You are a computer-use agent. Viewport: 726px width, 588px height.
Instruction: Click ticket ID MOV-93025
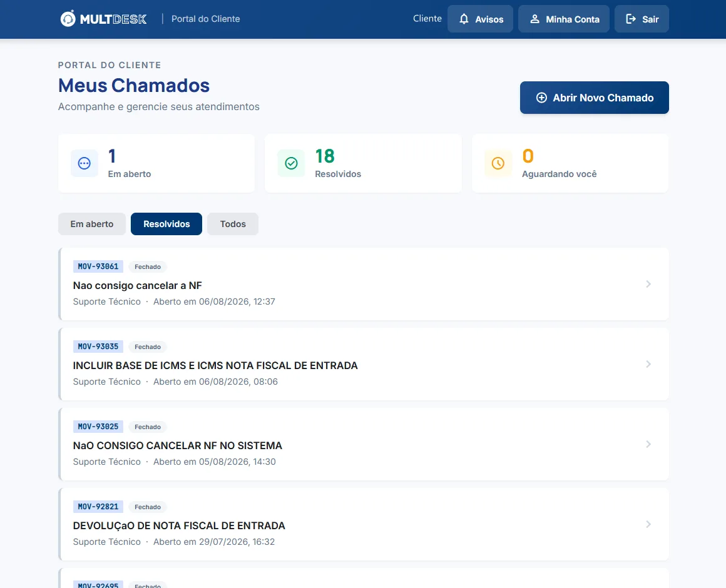(98, 427)
